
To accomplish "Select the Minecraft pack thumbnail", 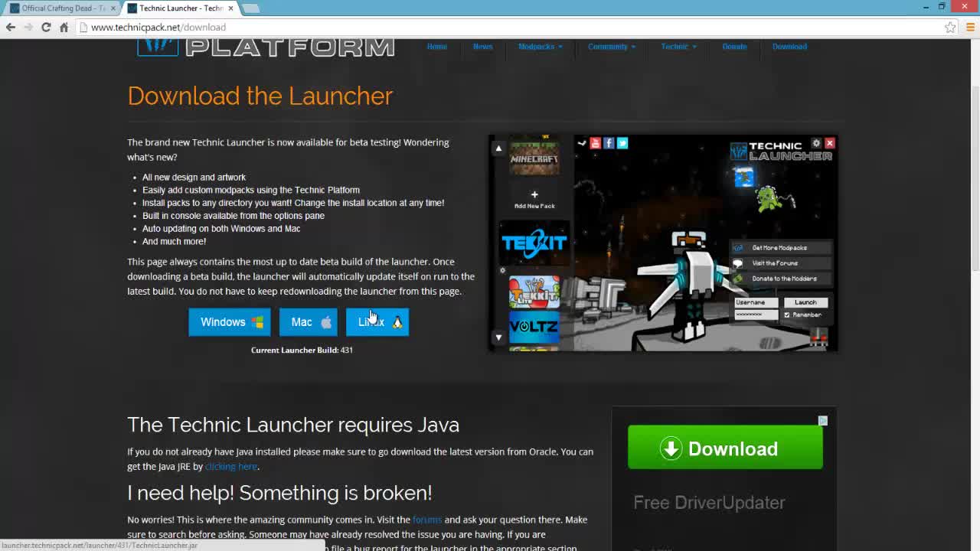I will coord(534,158).
